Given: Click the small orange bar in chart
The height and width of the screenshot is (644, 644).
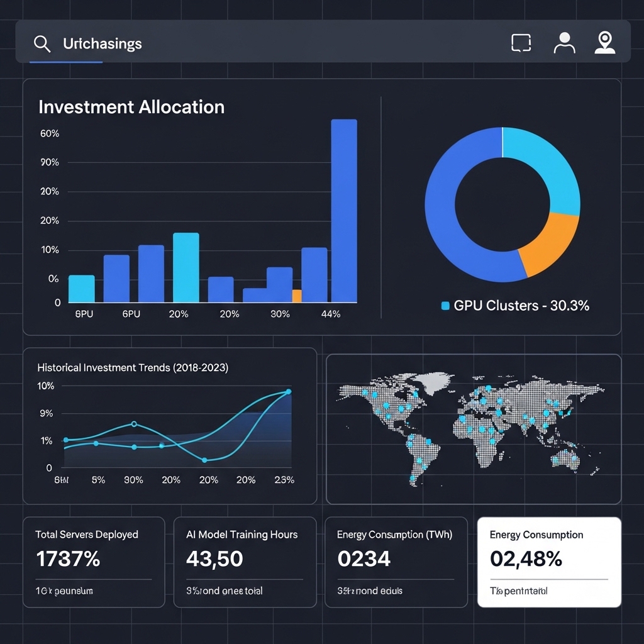Looking at the screenshot, I should point(297,296).
